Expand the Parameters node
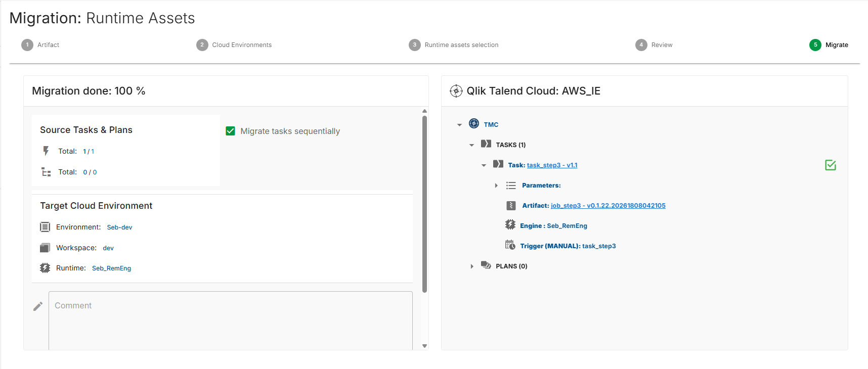The height and width of the screenshot is (369, 868). pos(496,186)
